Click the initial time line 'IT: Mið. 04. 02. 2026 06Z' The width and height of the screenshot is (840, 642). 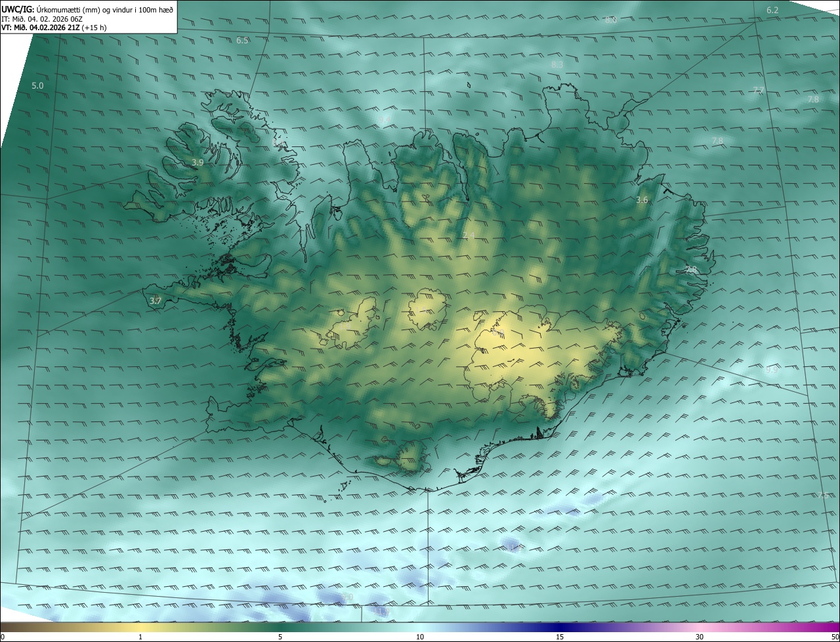pos(42,19)
